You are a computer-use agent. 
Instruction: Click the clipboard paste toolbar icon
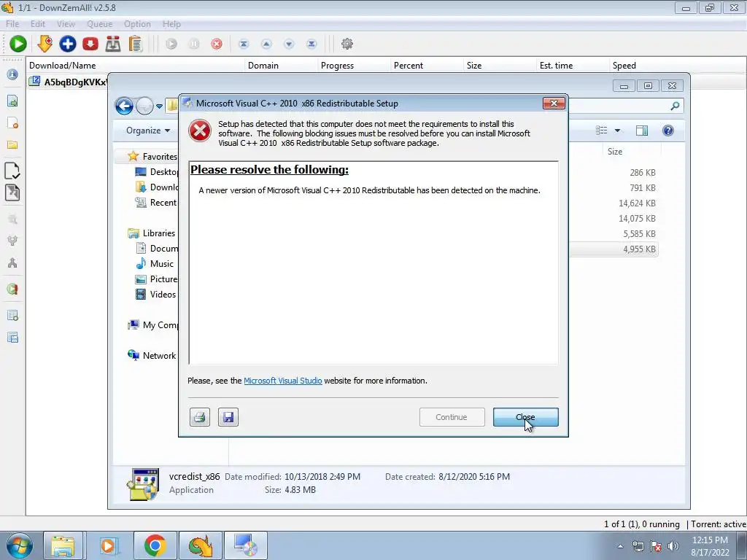[x=136, y=44]
